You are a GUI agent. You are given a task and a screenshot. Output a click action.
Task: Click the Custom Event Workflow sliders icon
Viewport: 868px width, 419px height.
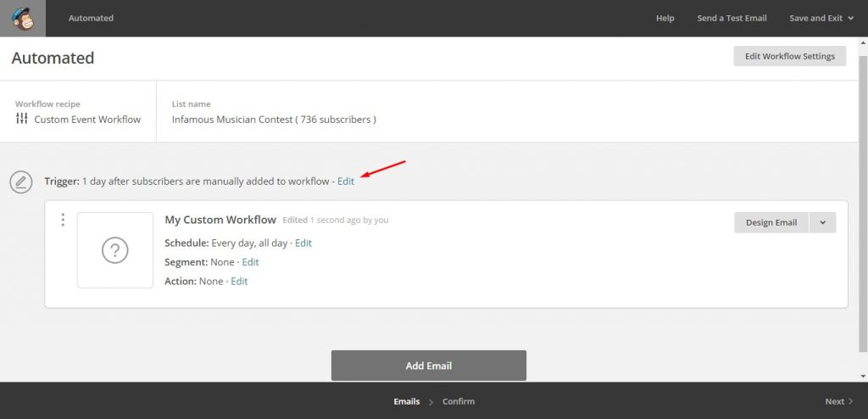[21, 118]
